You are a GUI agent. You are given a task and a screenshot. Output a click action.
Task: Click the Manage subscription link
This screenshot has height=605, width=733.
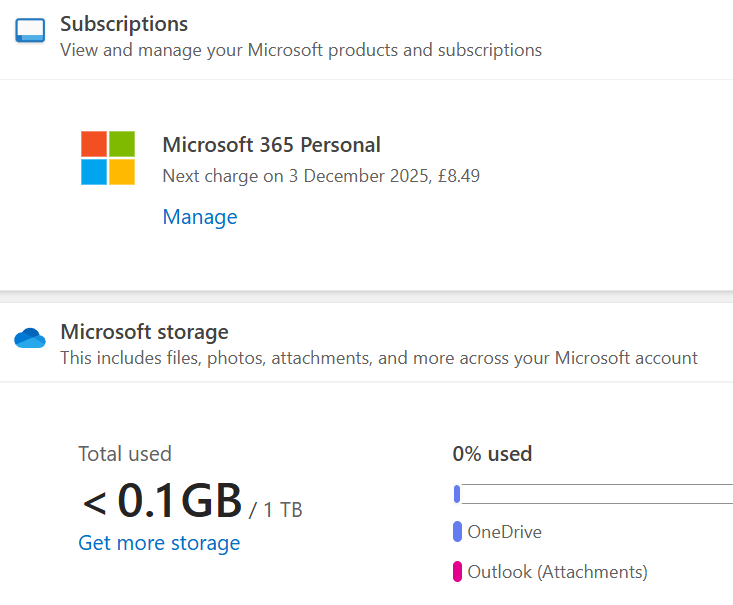(200, 217)
